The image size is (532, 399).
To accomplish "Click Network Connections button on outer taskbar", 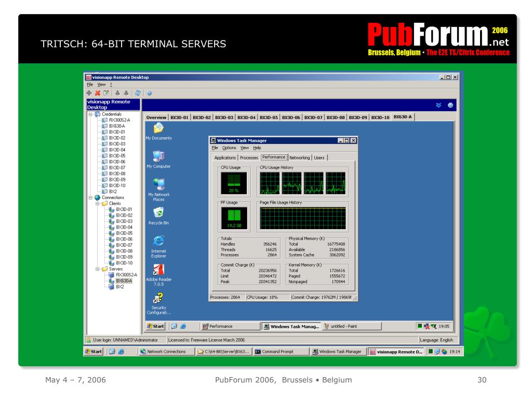I will coord(166,352).
